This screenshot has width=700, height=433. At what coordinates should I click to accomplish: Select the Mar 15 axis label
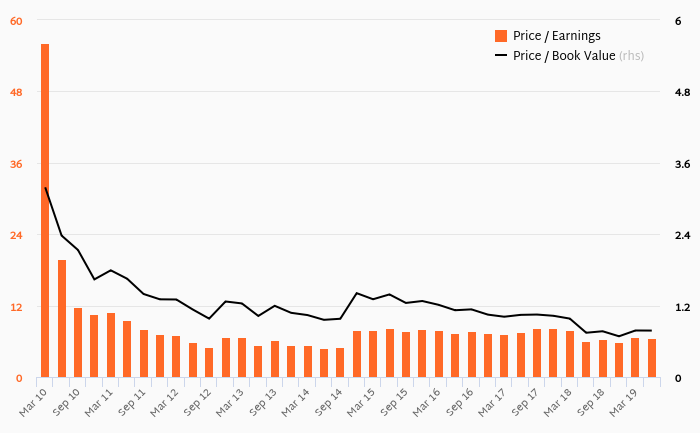[x=361, y=402]
